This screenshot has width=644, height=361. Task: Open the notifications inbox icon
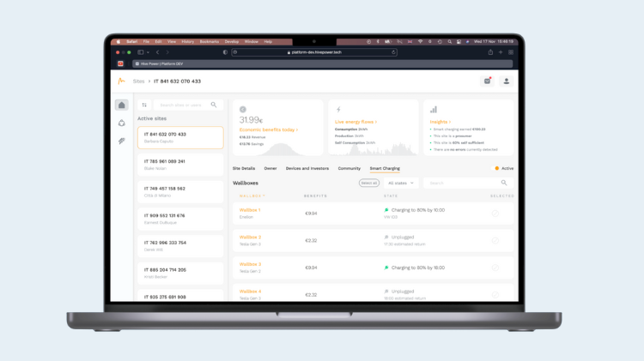[487, 81]
